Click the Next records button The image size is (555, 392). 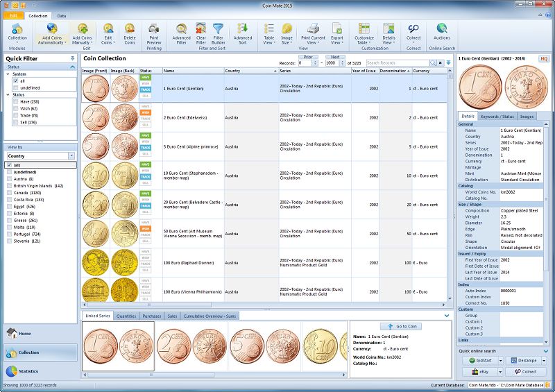click(x=335, y=57)
